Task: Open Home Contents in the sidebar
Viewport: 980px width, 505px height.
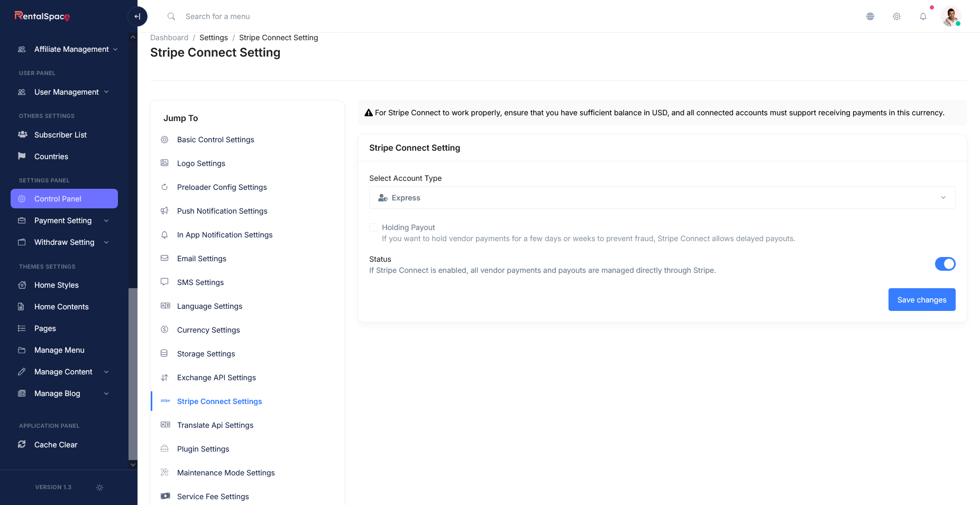Action: pos(65,307)
